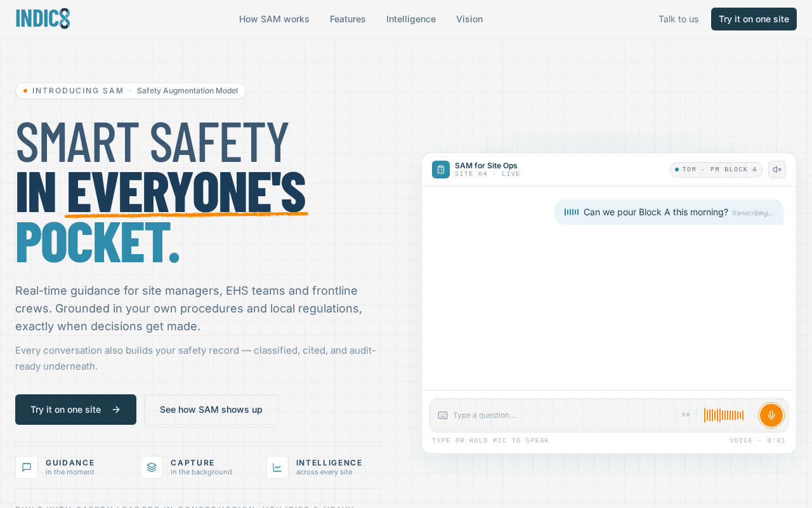Open the How SAM works menu item

(x=274, y=19)
